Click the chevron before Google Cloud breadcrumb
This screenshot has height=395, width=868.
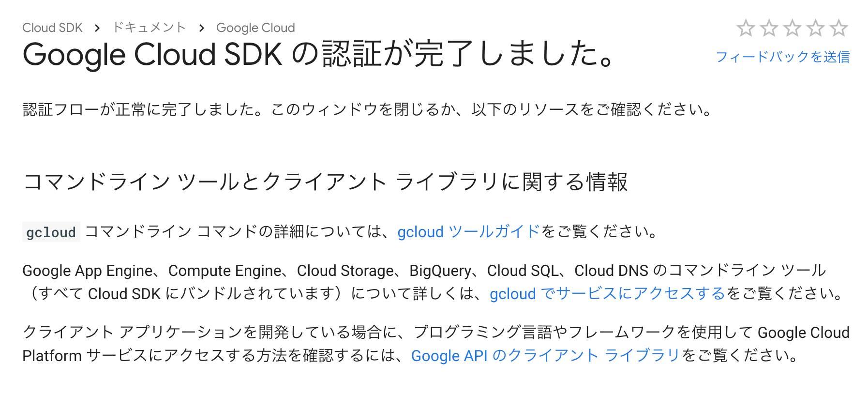pyautogui.click(x=202, y=28)
